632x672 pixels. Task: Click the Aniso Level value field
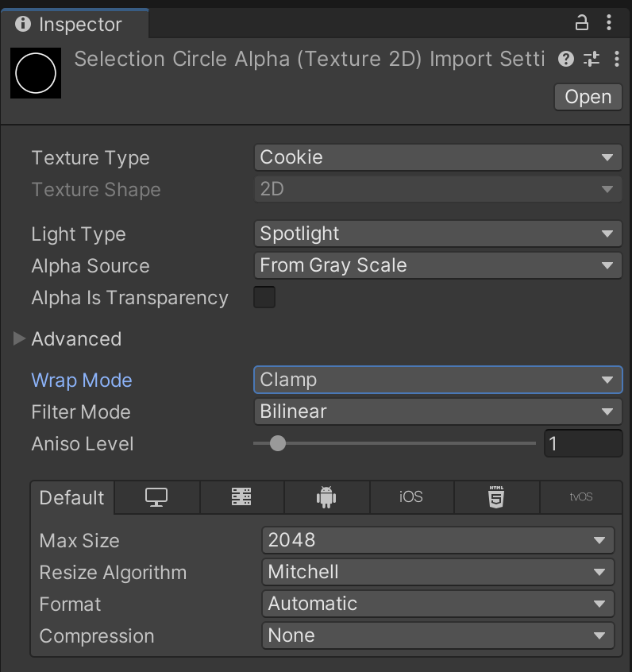pos(582,444)
